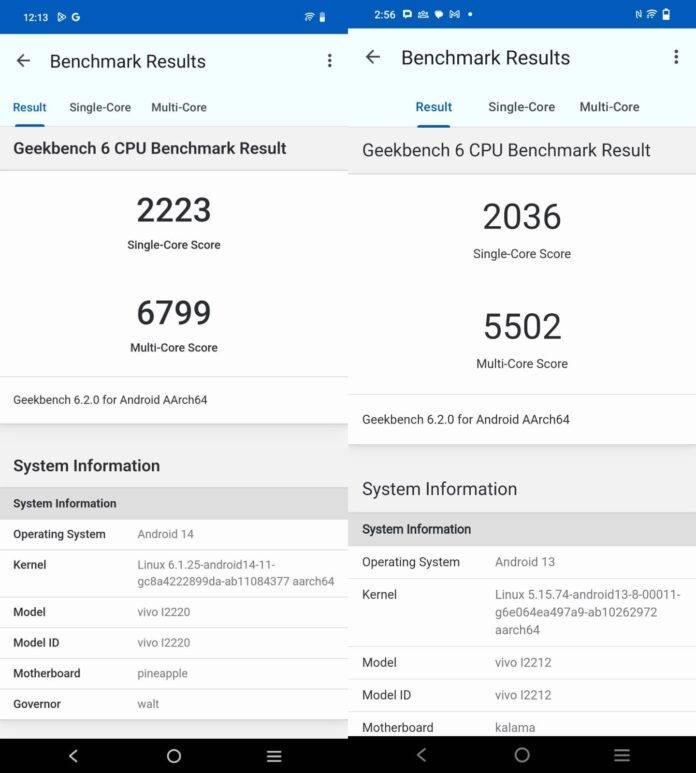The image size is (696, 773).
Task: Tap right Geekbench 6.2.0 for Android AArch64 text
Action: [466, 420]
